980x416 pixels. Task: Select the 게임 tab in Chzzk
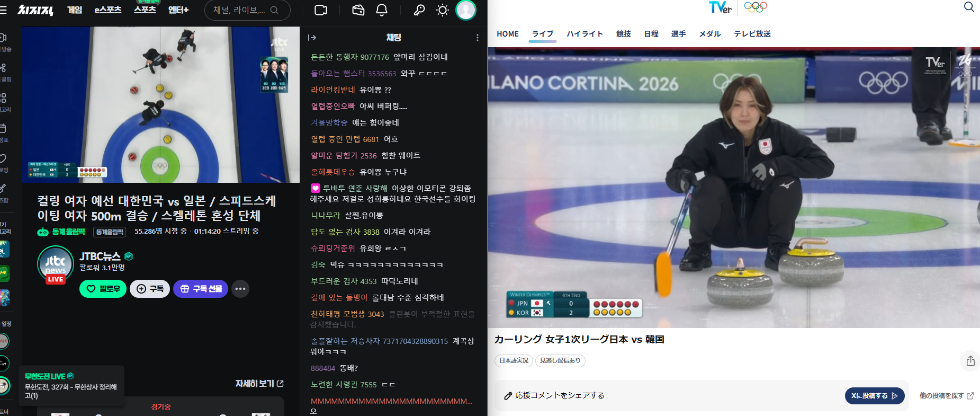coord(75,10)
